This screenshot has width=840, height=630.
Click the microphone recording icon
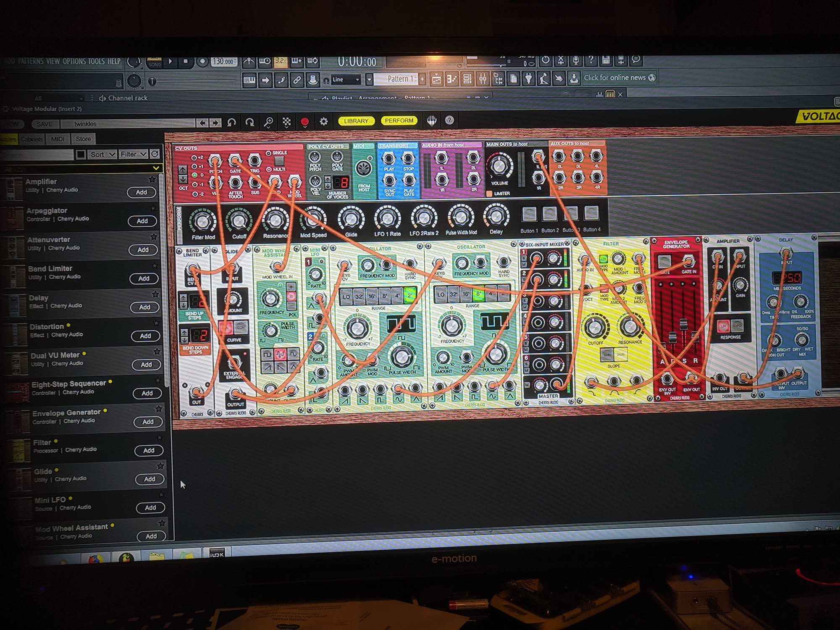point(576,60)
